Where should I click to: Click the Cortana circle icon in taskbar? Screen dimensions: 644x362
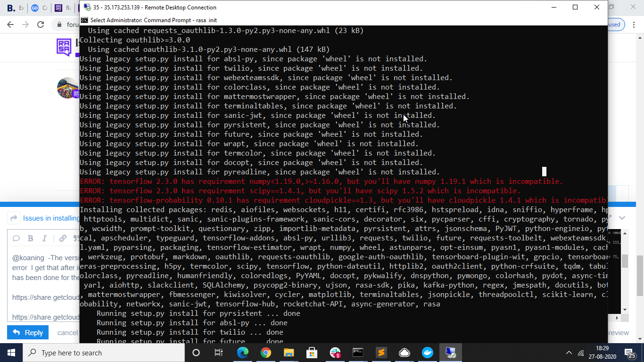[196, 353]
